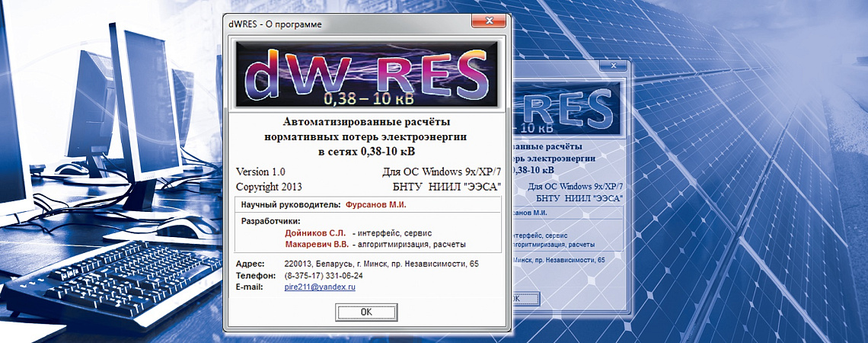Click the 'Copyright 2013' text

click(x=269, y=187)
